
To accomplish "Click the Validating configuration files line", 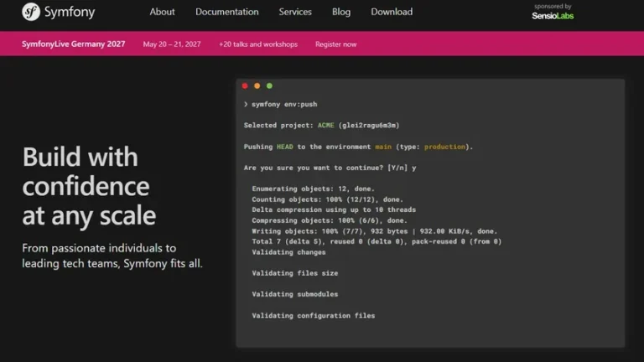I will pos(314,316).
